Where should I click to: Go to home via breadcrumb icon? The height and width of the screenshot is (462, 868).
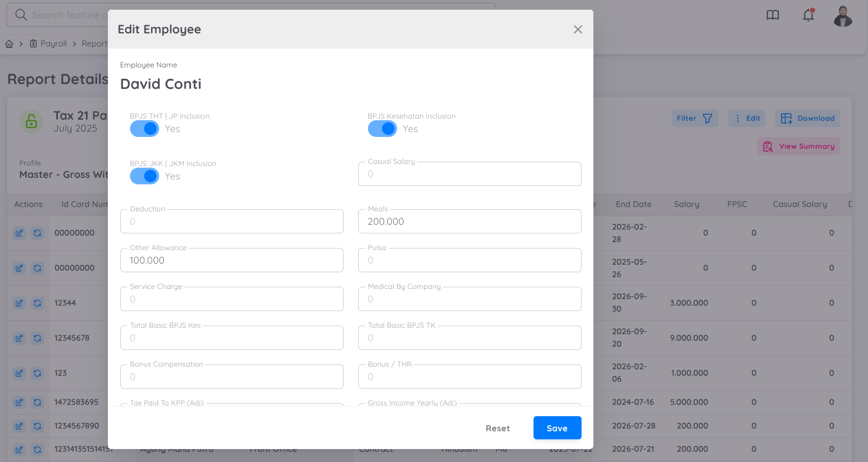[9, 44]
